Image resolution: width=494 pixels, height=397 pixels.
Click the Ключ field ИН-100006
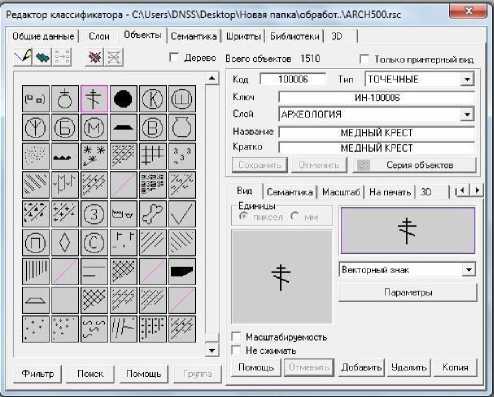pyautogui.click(x=376, y=98)
